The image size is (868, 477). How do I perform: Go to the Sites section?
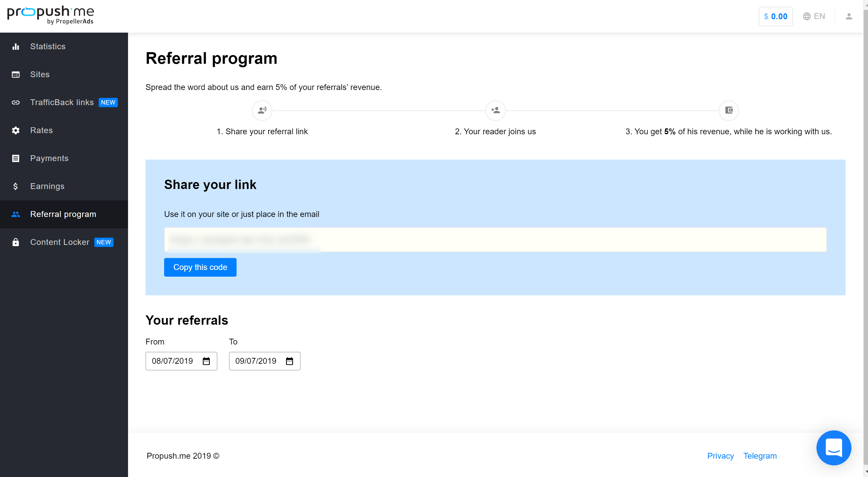(x=64, y=75)
